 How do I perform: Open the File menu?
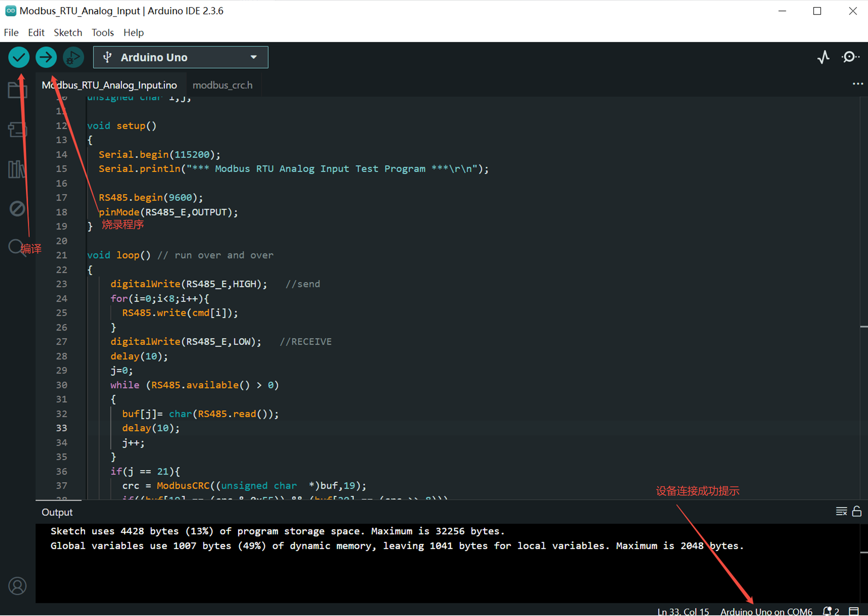coord(11,33)
